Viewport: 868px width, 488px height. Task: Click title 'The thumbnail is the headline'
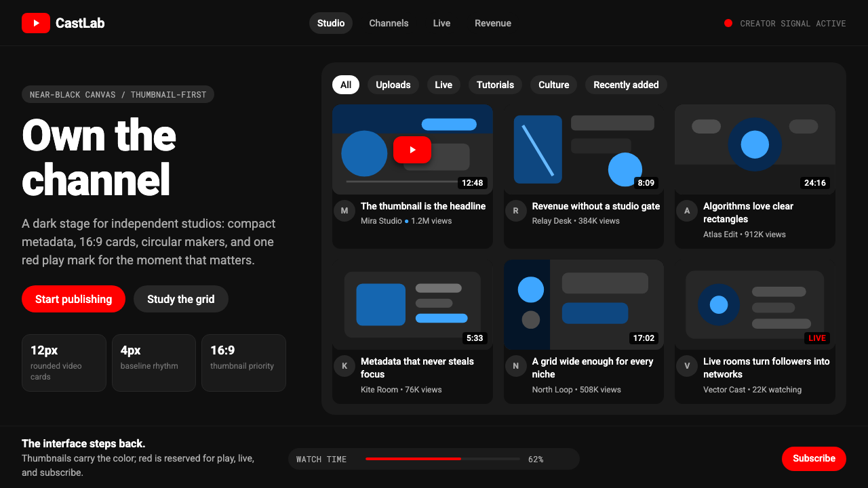[x=423, y=206]
